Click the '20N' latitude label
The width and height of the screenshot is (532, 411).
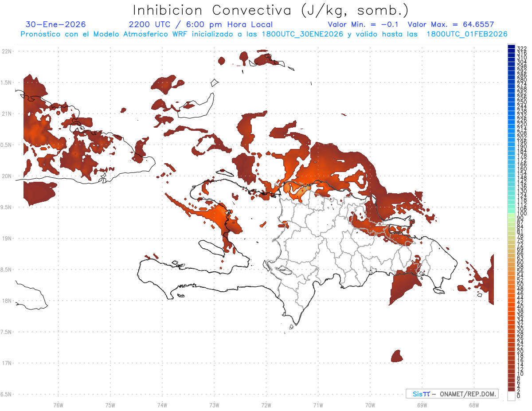point(6,176)
